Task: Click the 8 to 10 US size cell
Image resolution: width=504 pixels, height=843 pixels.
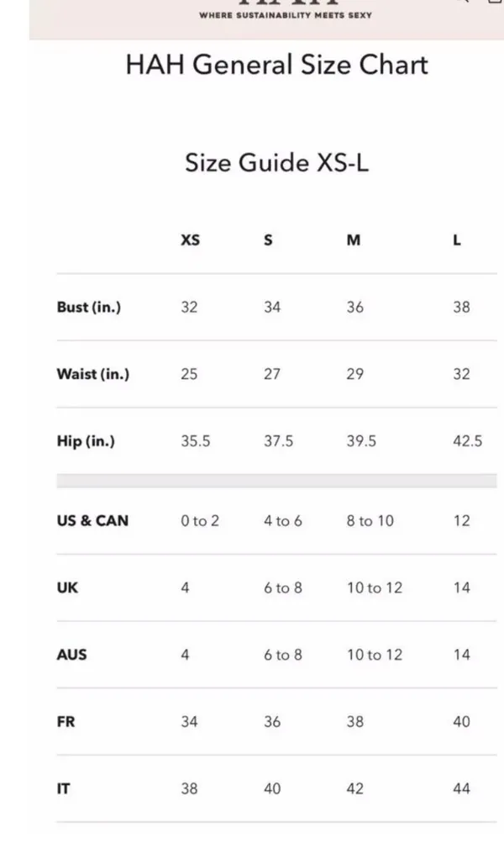Action: [x=370, y=520]
